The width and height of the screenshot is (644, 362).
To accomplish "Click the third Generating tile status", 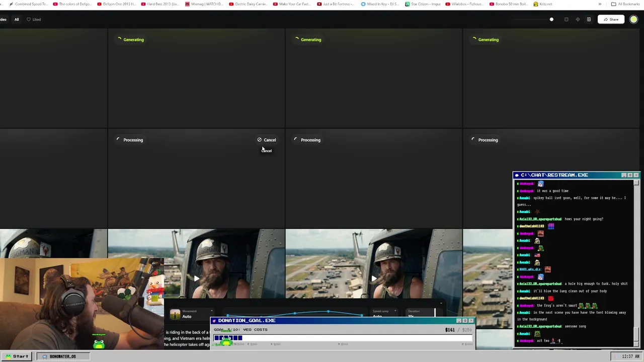I will (x=486, y=40).
